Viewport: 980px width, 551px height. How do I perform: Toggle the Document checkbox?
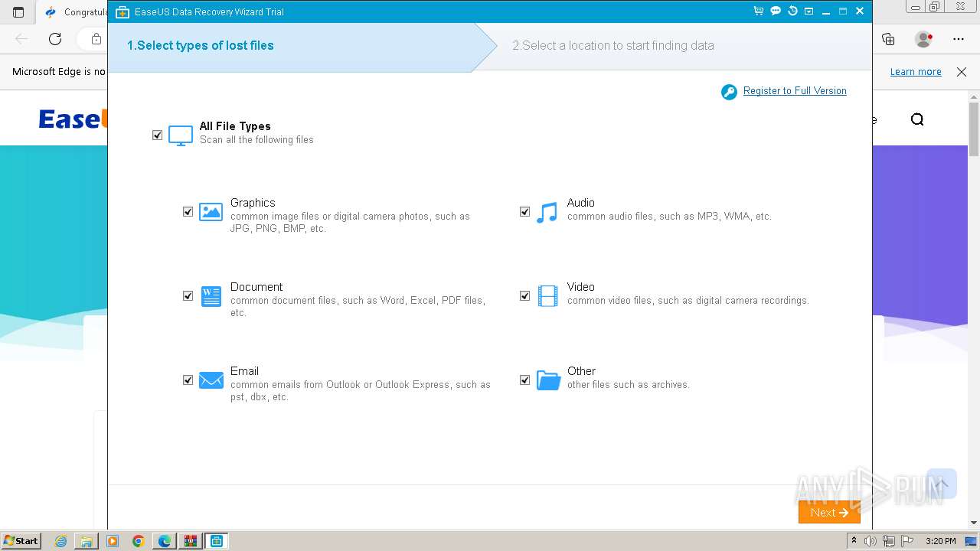(x=188, y=296)
